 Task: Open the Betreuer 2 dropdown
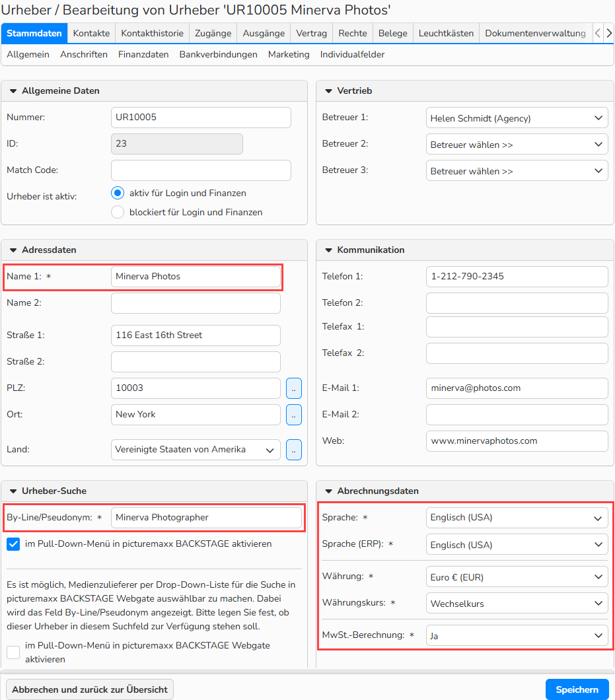[517, 144]
